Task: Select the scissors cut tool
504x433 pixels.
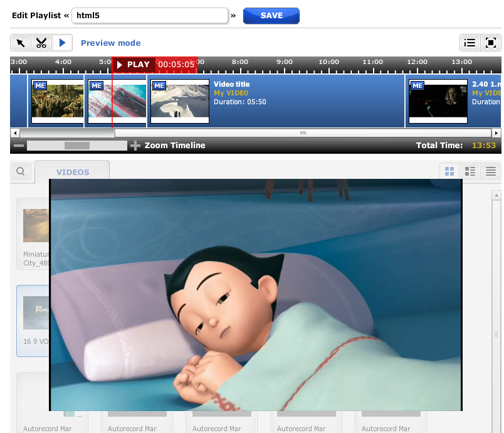Action: (x=41, y=43)
